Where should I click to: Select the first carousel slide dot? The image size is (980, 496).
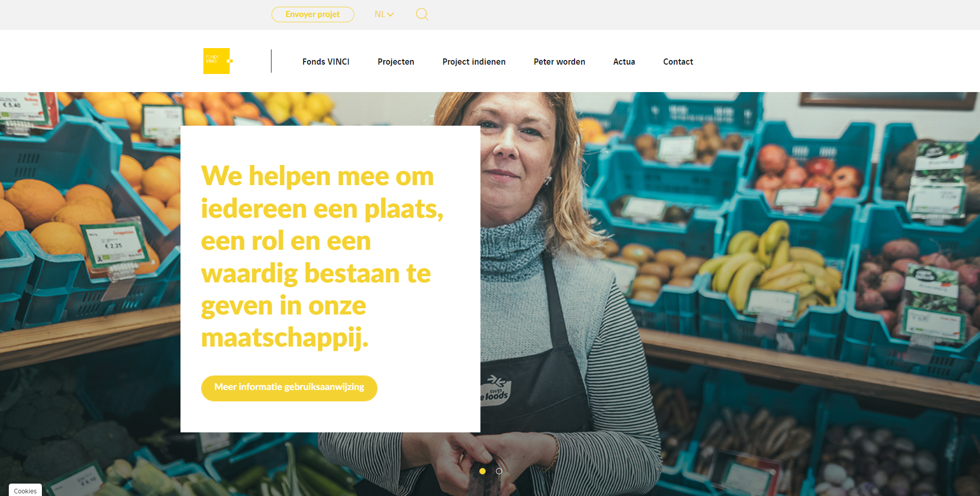coord(483,471)
